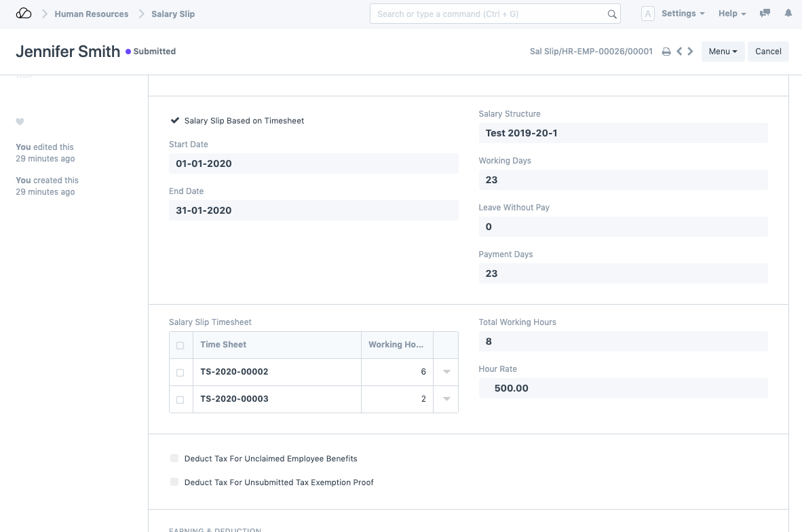
Task: Open the Menu dropdown
Action: [723, 52]
